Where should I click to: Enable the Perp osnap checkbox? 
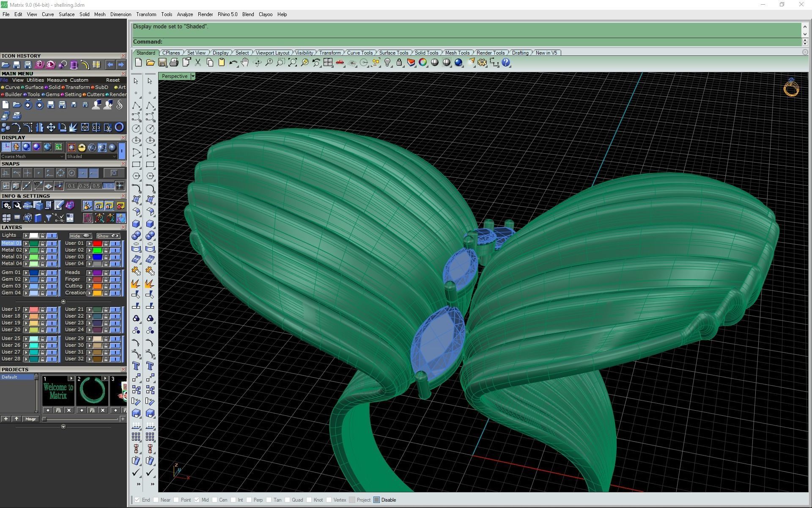[x=249, y=500]
